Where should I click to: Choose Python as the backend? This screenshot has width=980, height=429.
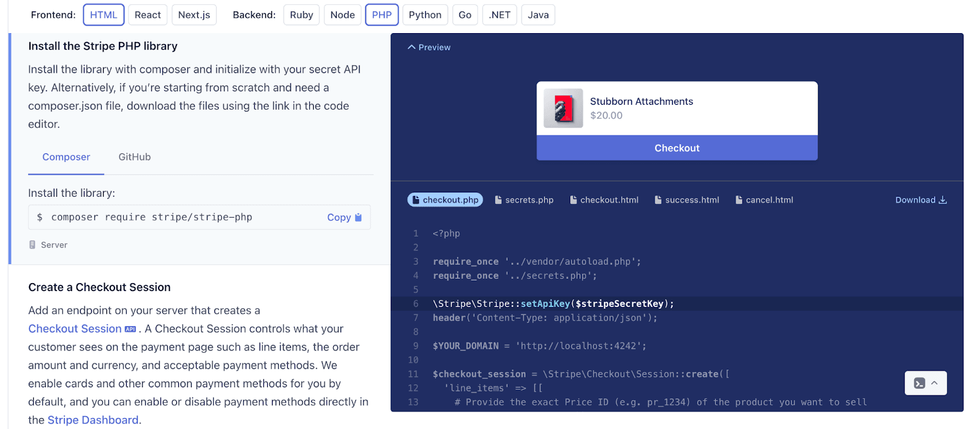click(424, 15)
